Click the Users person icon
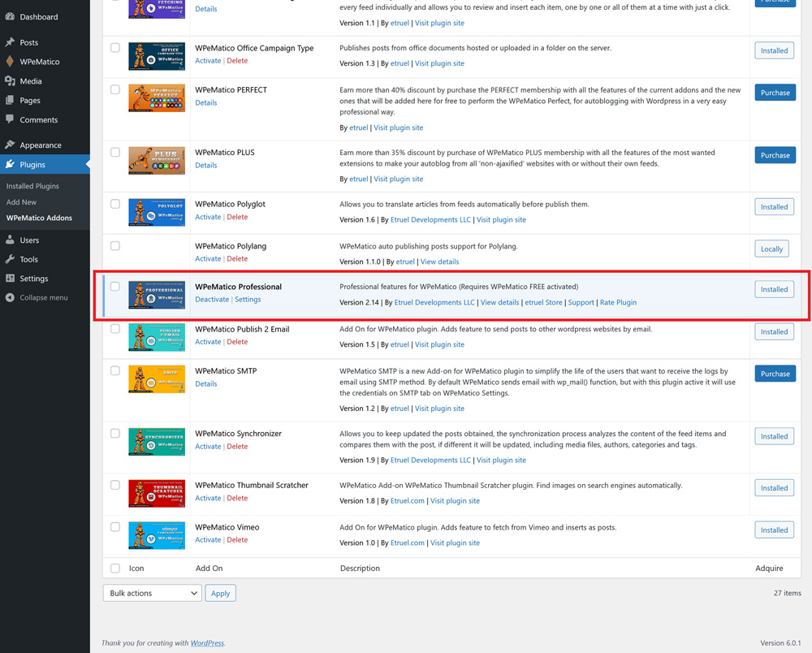 pos(10,240)
